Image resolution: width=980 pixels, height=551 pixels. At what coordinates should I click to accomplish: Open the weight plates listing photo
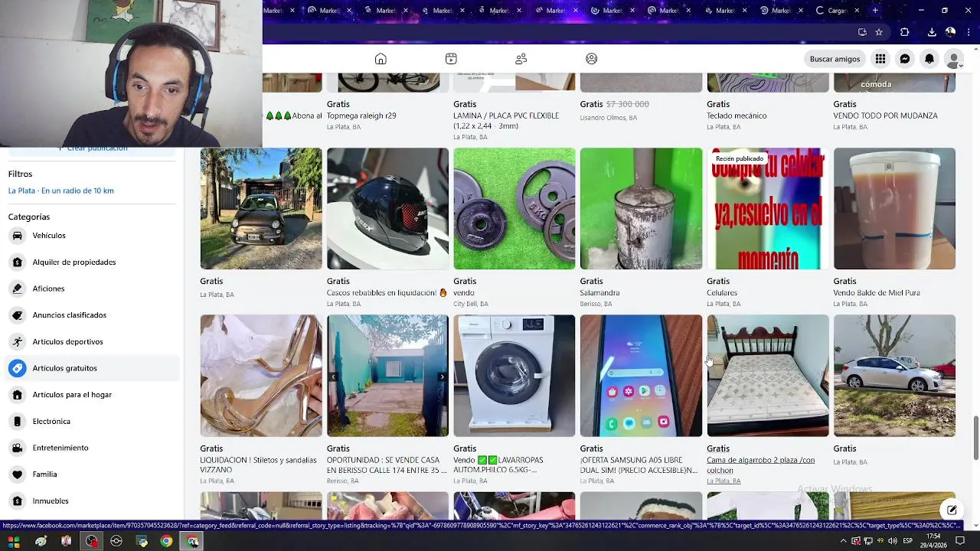pyautogui.click(x=514, y=209)
